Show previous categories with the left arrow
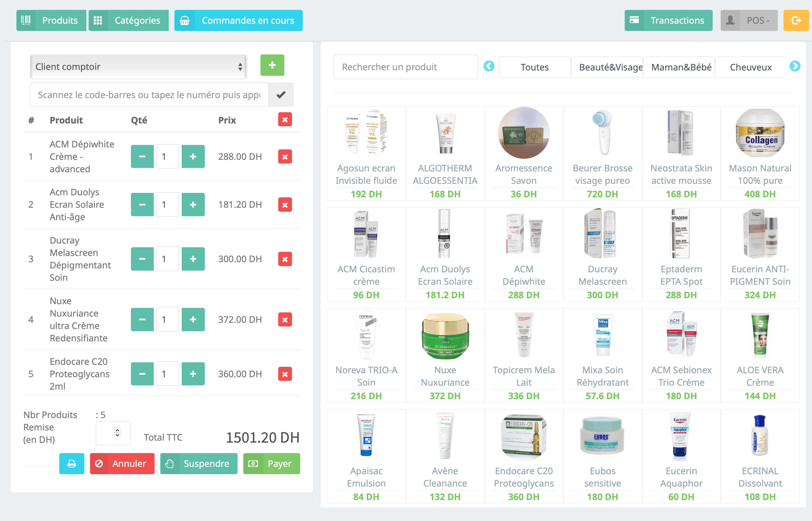This screenshot has width=812, height=521. [x=489, y=67]
